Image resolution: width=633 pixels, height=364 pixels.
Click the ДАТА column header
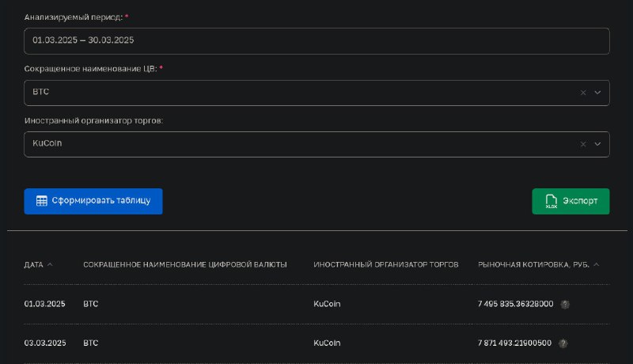[x=33, y=265]
